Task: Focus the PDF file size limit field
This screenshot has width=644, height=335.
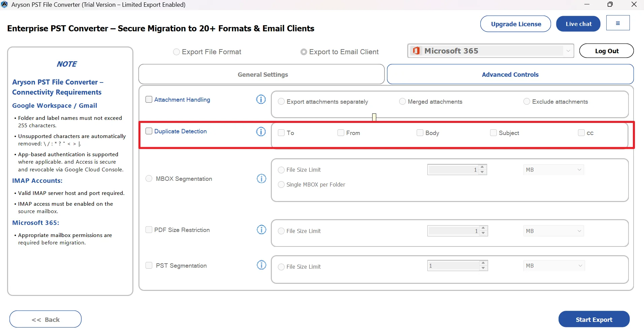Action: [454, 231]
